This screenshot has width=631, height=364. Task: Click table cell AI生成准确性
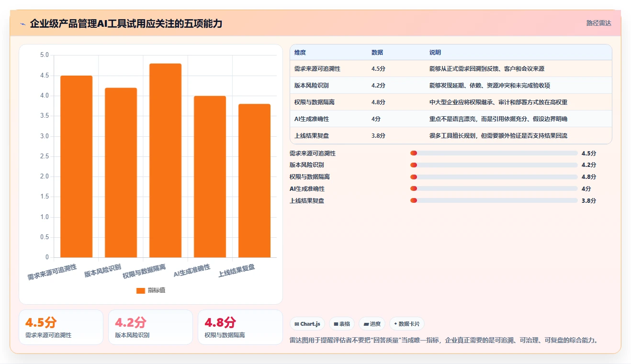pyautogui.click(x=313, y=119)
